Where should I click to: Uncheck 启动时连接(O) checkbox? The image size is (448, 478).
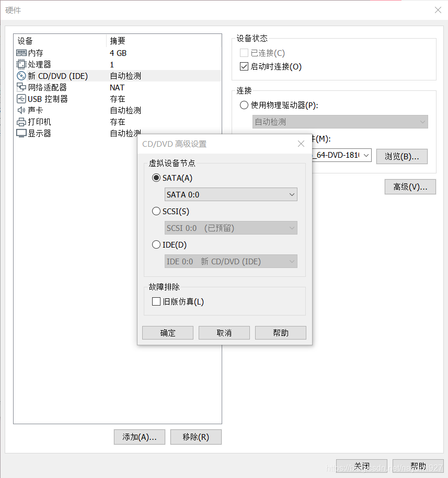pos(244,66)
